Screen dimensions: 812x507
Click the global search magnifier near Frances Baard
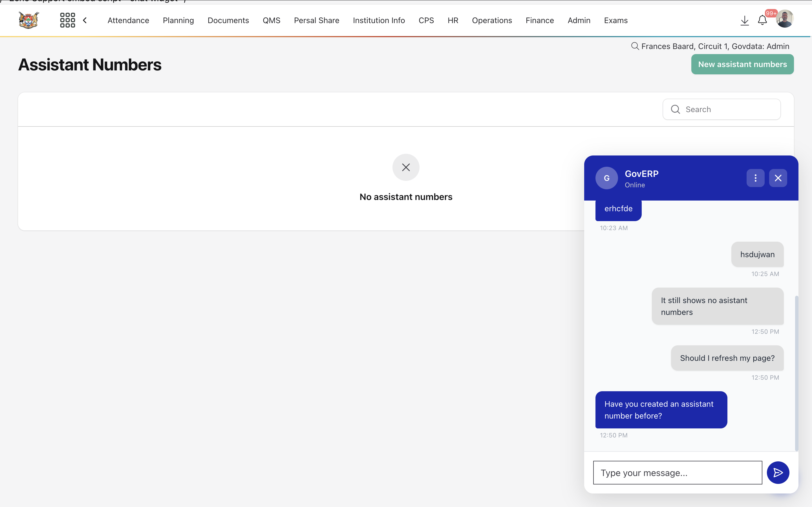click(635, 46)
